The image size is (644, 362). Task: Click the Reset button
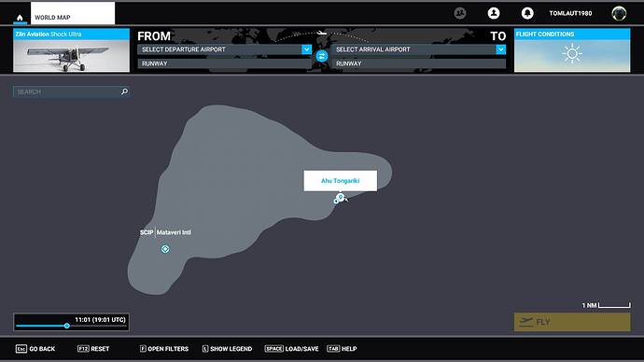coord(93,349)
